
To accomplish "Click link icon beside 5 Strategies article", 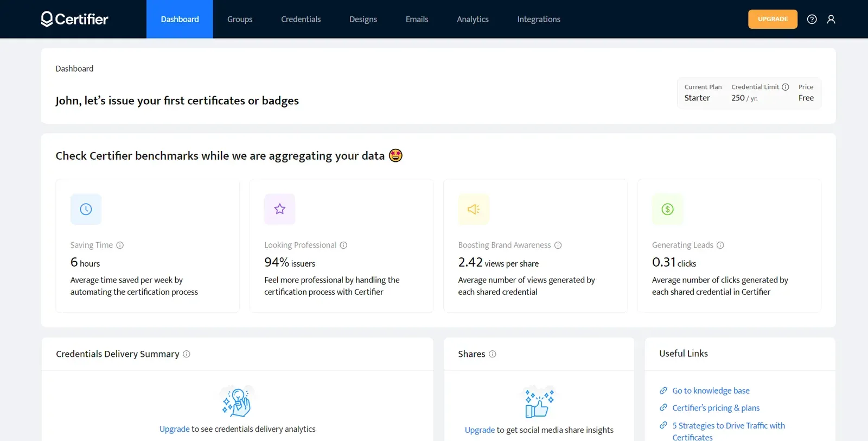I will (663, 425).
